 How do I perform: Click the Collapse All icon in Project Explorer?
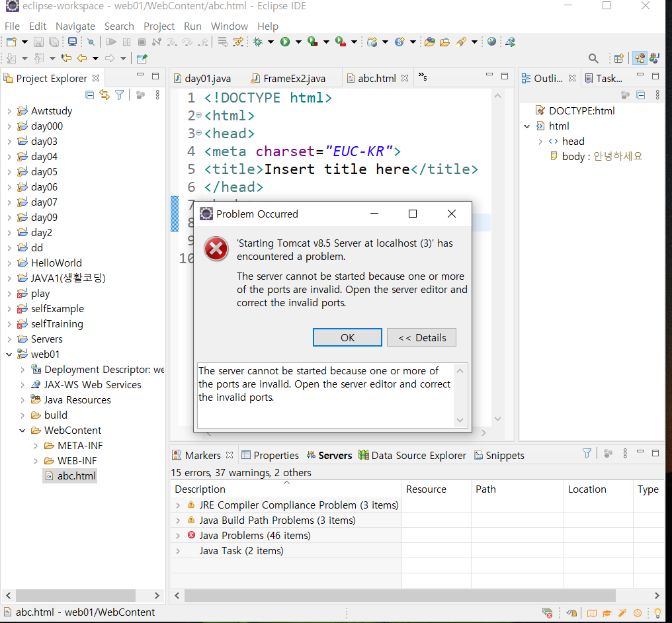(x=89, y=95)
